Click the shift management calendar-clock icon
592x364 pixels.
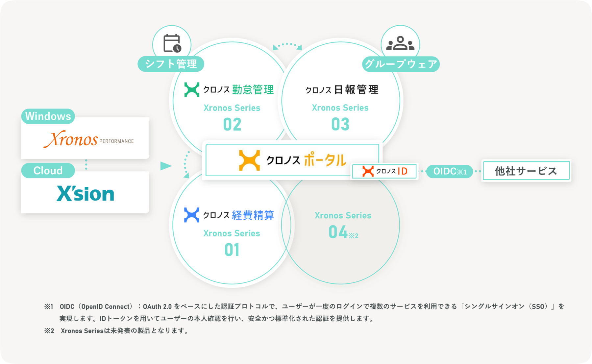click(x=172, y=43)
